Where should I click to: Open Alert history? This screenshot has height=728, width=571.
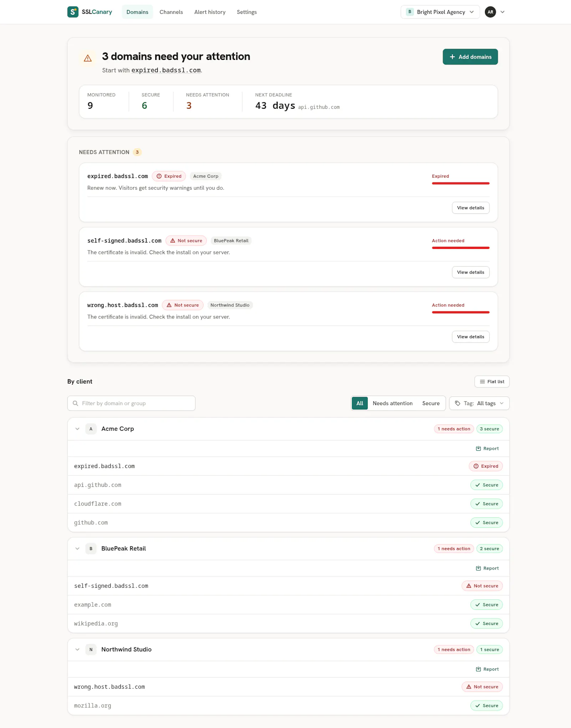click(210, 12)
